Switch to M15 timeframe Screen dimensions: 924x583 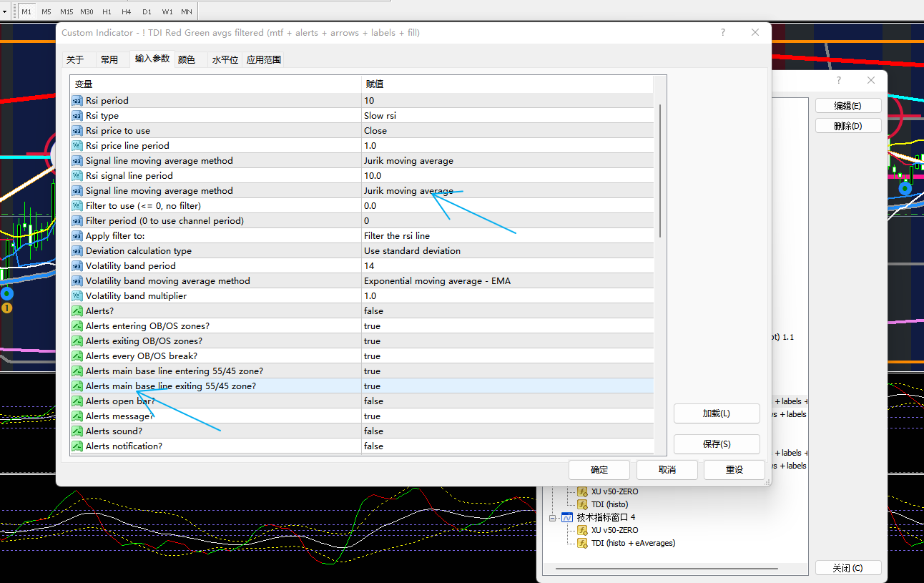pos(67,11)
